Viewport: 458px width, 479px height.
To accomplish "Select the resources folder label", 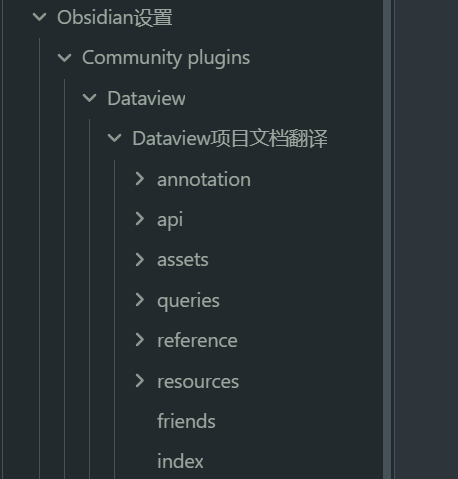I will (x=198, y=382).
